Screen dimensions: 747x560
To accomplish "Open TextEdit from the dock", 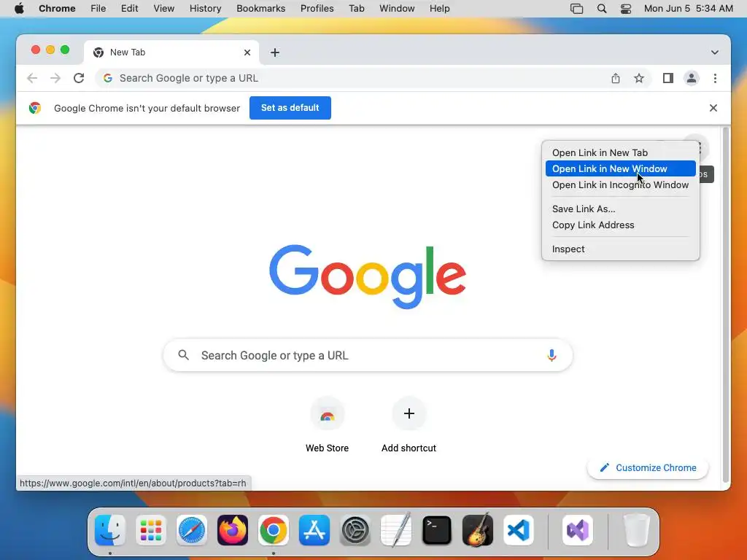I will tap(396, 530).
